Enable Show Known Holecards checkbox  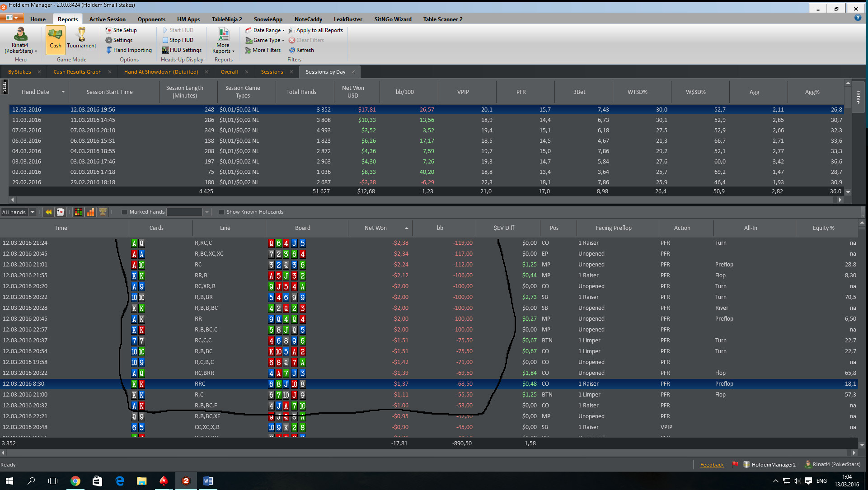(221, 212)
